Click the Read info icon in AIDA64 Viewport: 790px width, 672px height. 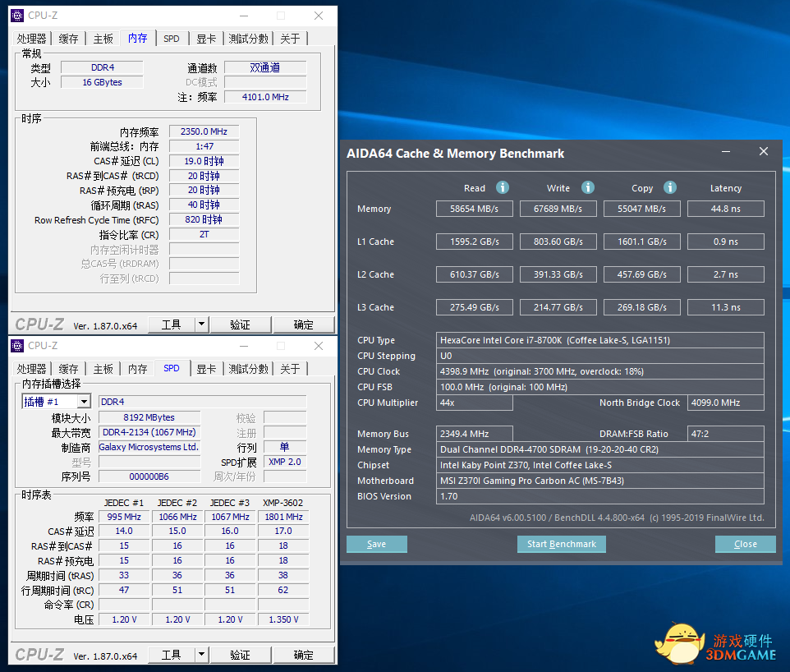click(503, 187)
